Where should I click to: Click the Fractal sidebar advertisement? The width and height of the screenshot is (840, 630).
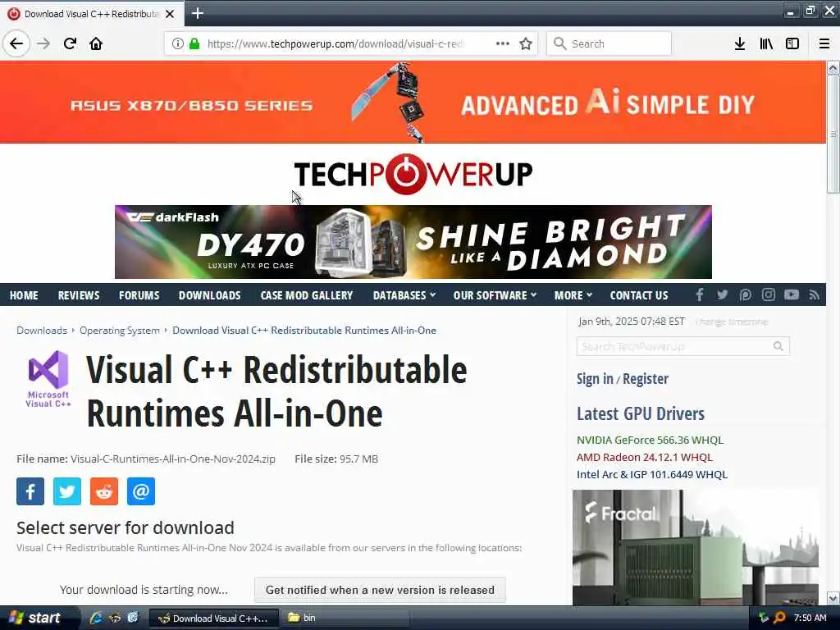pyautogui.click(x=696, y=547)
